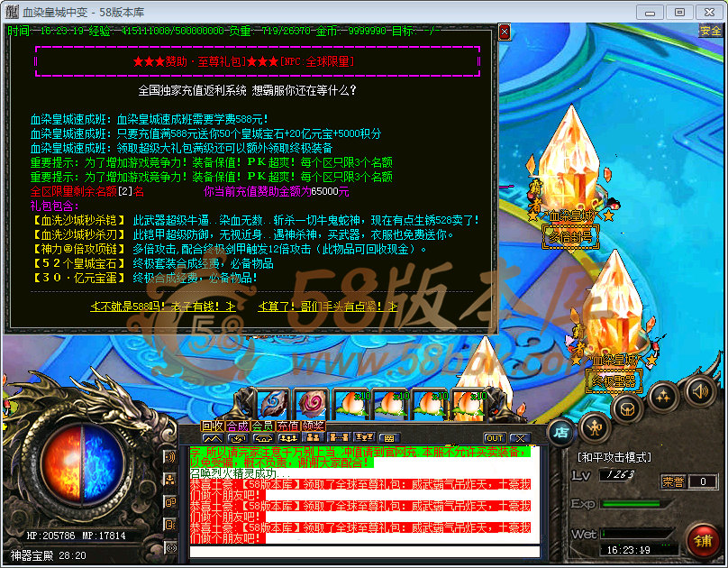Open the 领奖 rewards tab
This screenshot has height=568, width=728.
click(x=314, y=426)
